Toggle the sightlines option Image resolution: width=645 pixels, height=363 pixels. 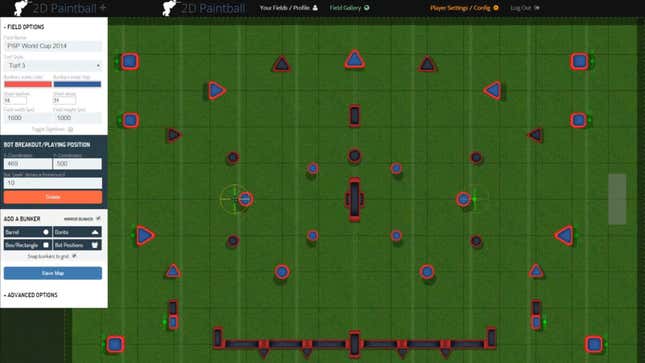click(53, 129)
